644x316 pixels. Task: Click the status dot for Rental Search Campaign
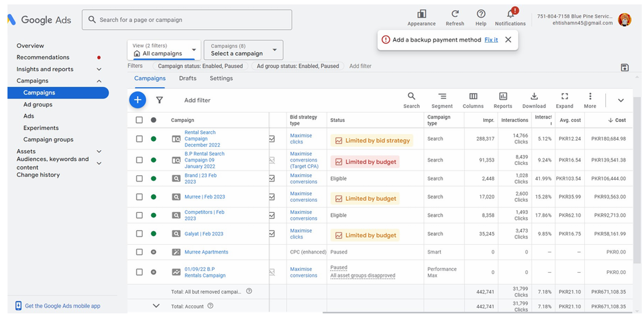153,139
